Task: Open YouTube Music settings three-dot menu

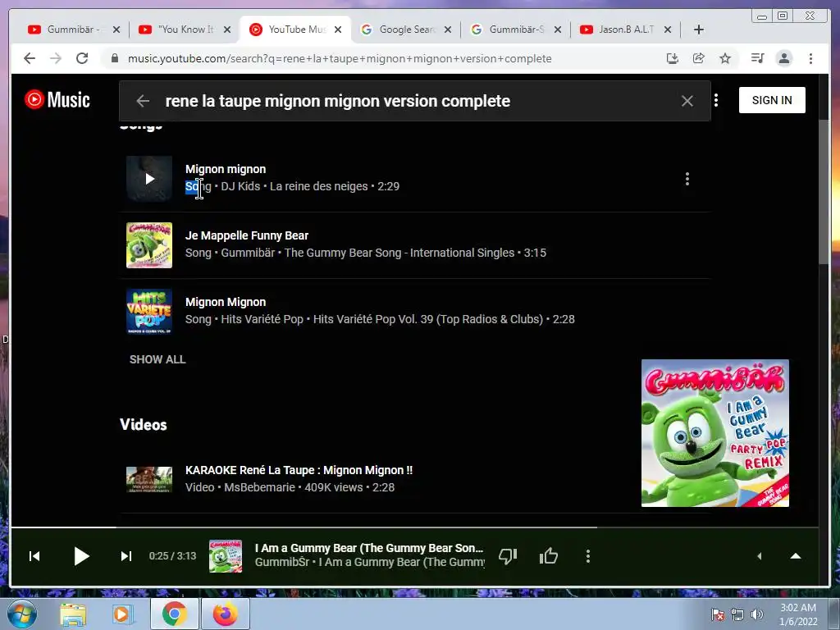Action: [x=716, y=100]
